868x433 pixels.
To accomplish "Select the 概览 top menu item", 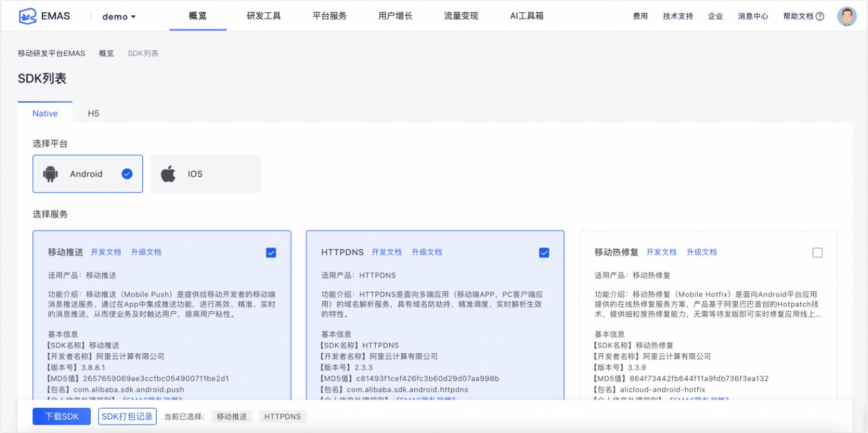I will click(198, 16).
